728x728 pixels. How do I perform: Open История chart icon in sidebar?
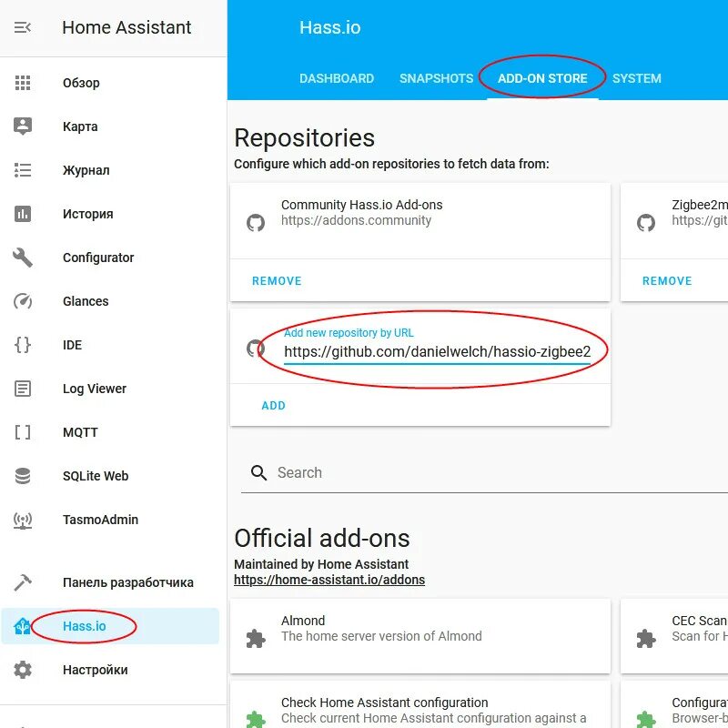coord(22,214)
